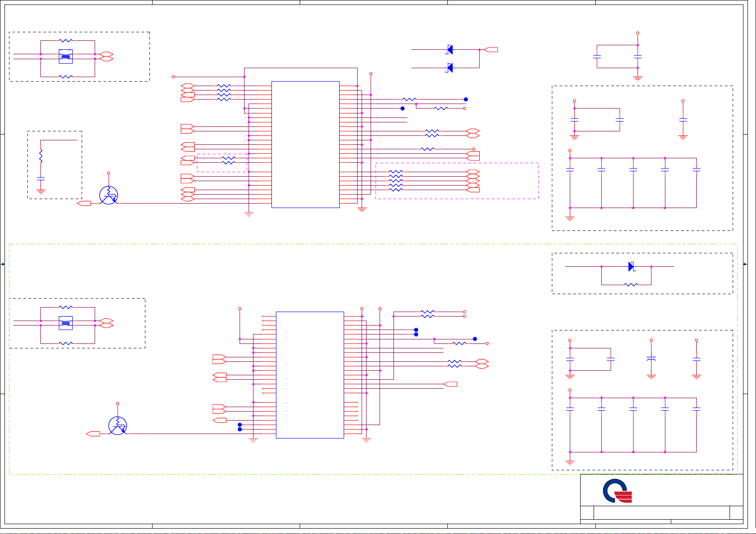Click the capacitor in the small RC dashed box
The height and width of the screenshot is (534, 756).
[x=41, y=178]
